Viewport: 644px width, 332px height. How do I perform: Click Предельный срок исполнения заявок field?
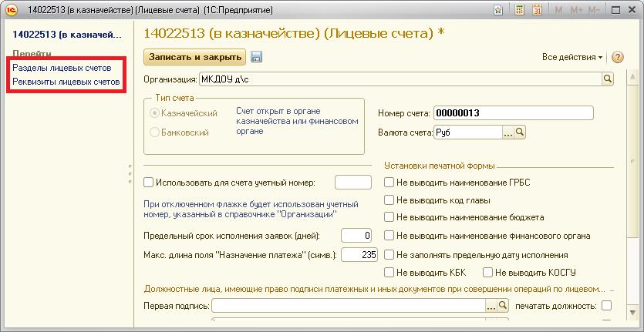356,236
